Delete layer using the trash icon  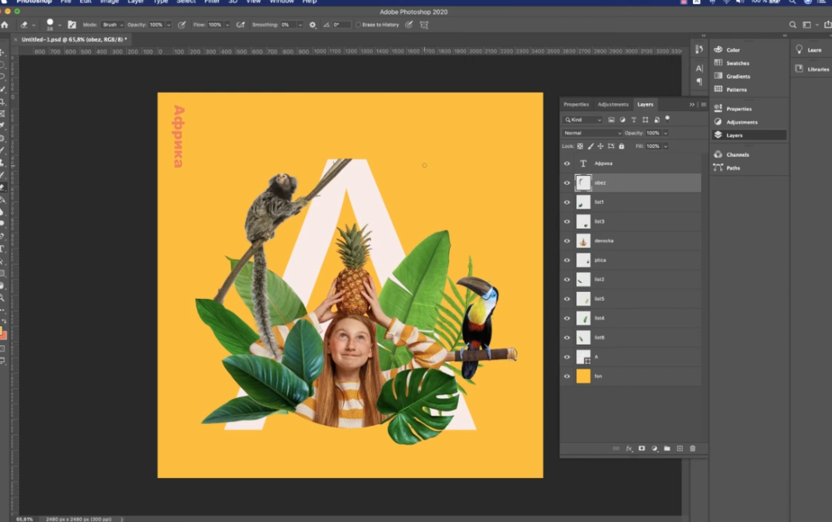(692, 448)
